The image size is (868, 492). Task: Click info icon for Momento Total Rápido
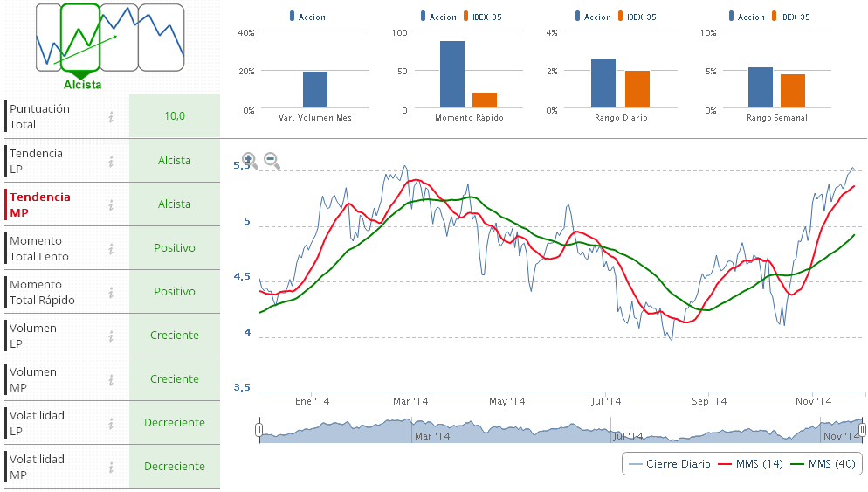point(111,292)
